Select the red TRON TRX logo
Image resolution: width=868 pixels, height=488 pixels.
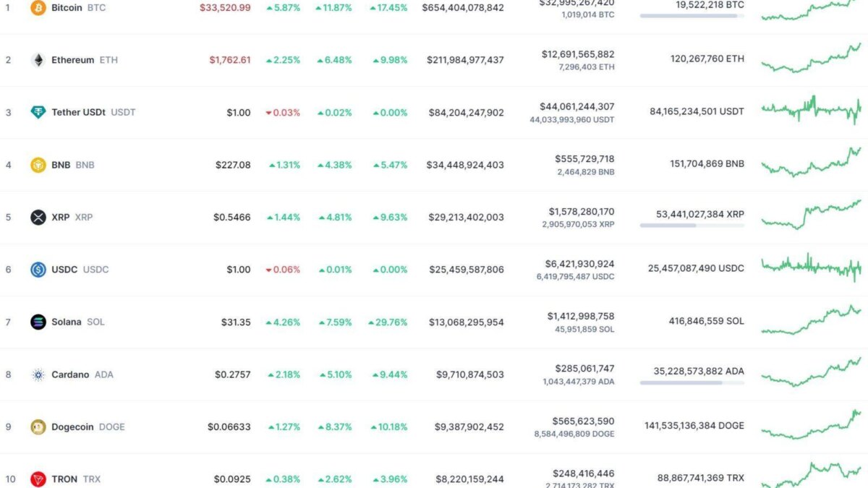(38, 479)
